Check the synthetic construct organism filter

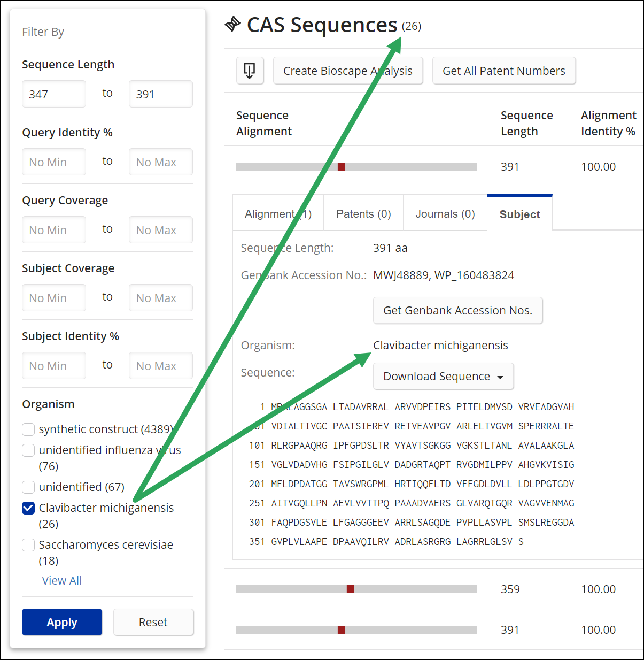pyautogui.click(x=28, y=429)
